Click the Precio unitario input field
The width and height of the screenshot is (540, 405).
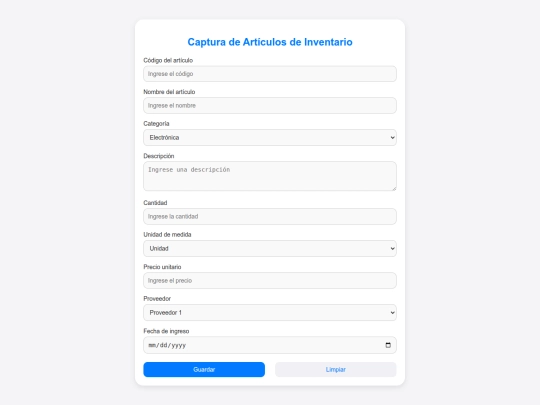click(x=270, y=280)
